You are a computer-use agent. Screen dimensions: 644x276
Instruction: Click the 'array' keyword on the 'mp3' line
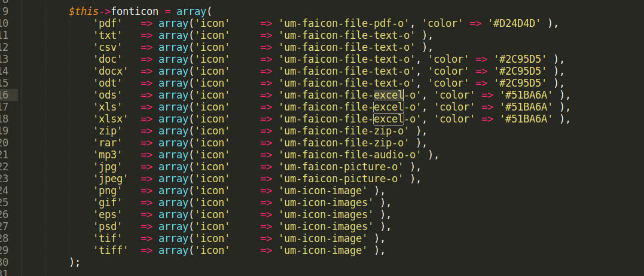point(173,155)
